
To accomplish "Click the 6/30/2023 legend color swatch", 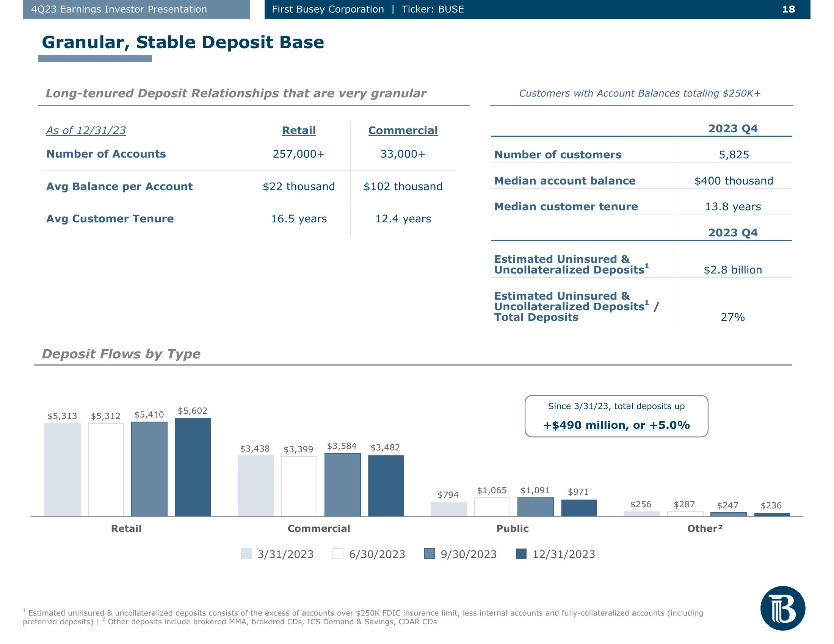I will pos(338,553).
